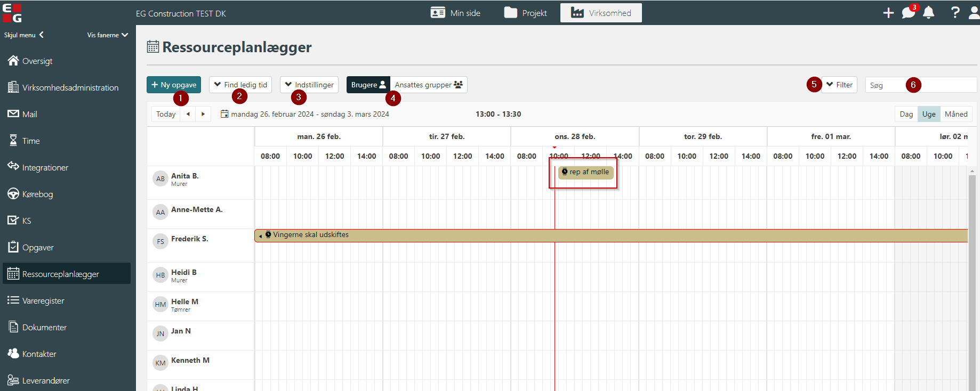The width and height of the screenshot is (980, 391).
Task: Select the 'rep af mølle' task block
Action: [x=586, y=172]
